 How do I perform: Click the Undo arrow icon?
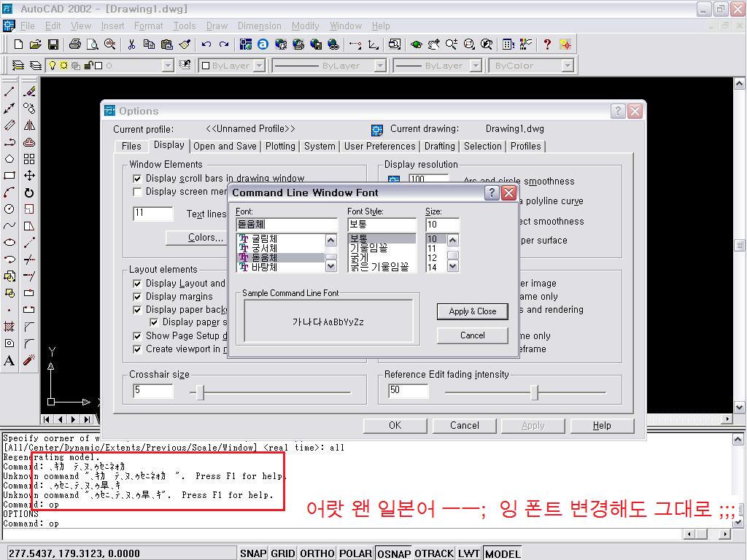pos(206,44)
